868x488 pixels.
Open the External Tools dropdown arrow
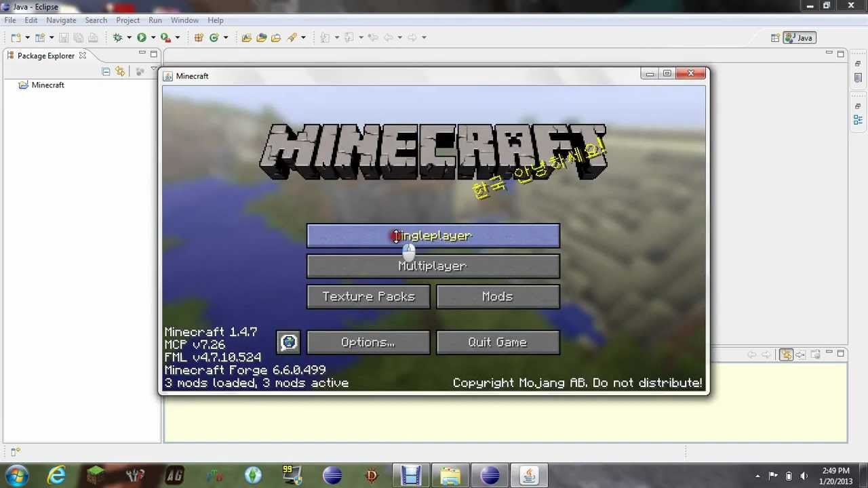pos(177,38)
